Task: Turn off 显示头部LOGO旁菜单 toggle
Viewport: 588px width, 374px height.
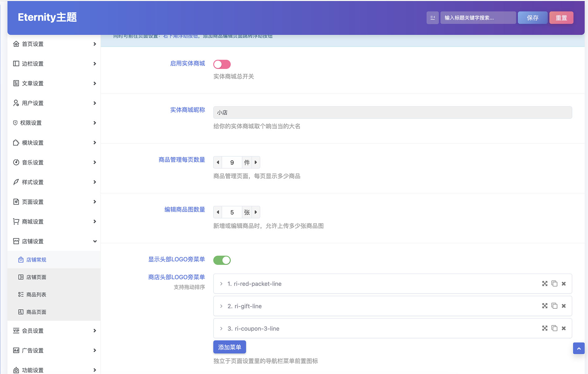Action: (222, 260)
